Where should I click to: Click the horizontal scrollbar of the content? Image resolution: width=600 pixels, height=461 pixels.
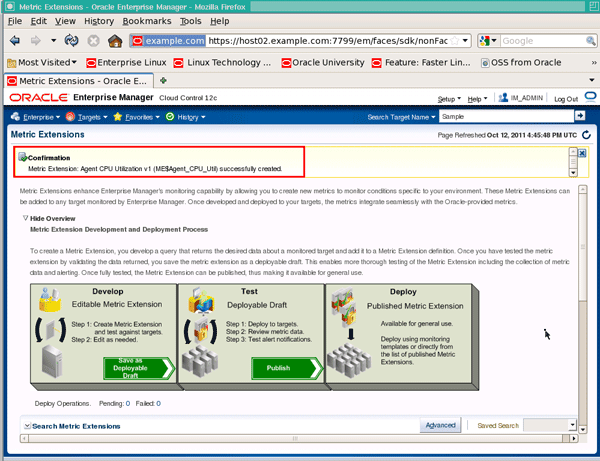click(299, 438)
